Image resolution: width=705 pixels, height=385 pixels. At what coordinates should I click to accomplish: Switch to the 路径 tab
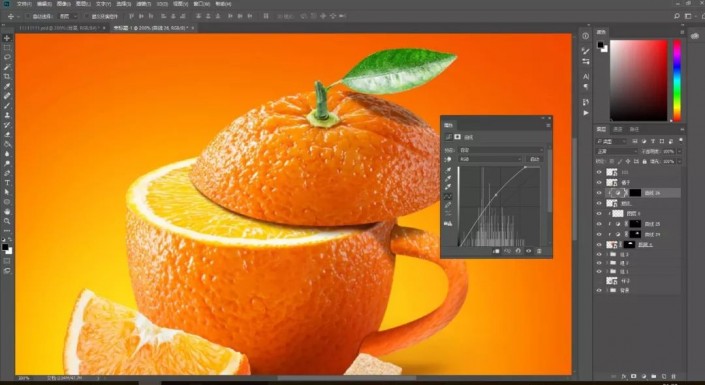(x=634, y=130)
